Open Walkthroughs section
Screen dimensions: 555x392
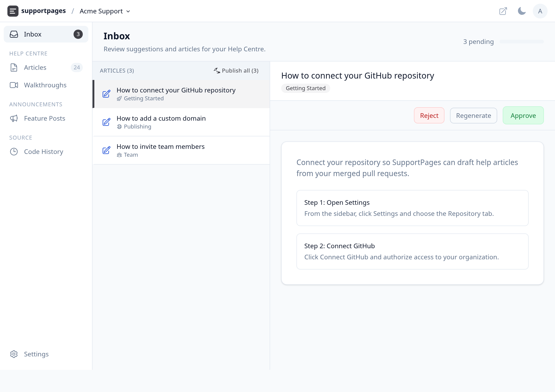point(46,85)
